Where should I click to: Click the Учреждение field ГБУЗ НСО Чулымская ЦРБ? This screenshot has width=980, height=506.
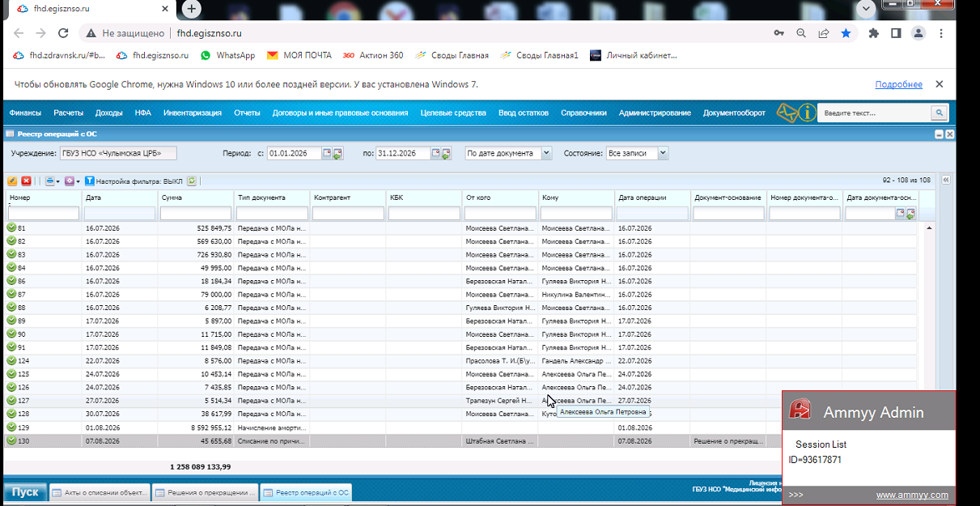point(118,153)
